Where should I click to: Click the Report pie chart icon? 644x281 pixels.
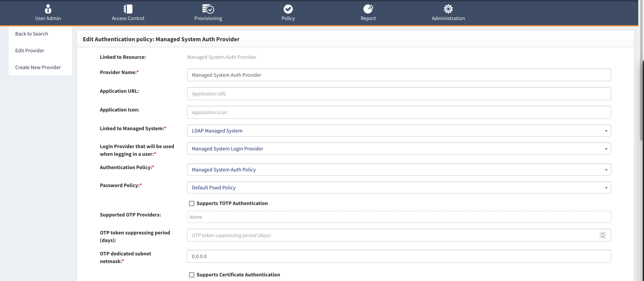point(368,9)
